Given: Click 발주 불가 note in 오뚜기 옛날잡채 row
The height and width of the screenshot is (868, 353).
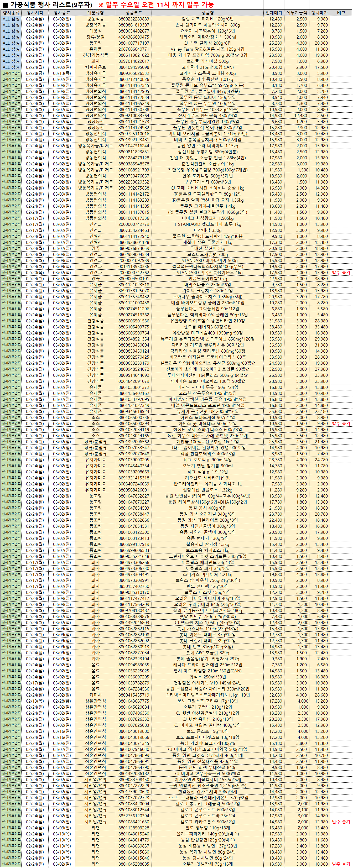Looking at the screenshot, I should click(341, 864).
